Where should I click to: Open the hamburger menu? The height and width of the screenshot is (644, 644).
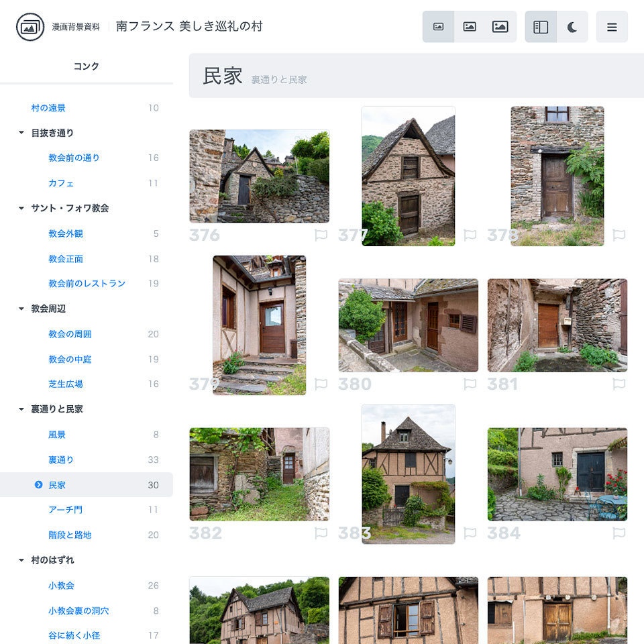tap(612, 26)
